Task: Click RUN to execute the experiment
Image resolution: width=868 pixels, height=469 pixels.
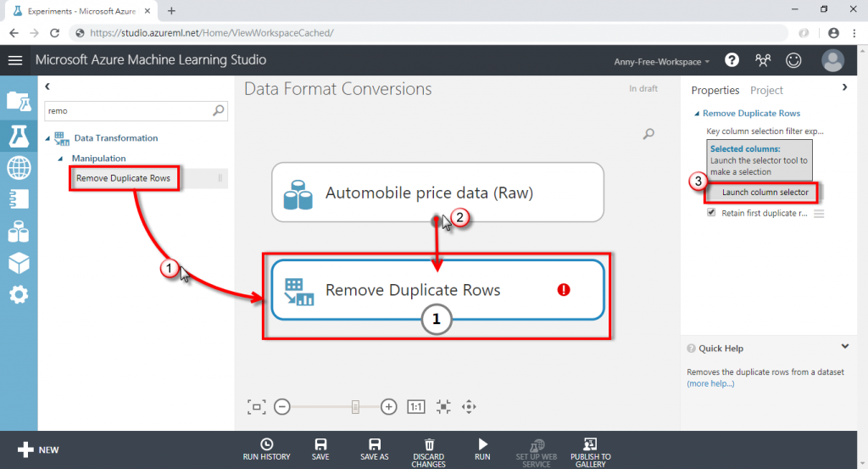Action: point(482,449)
